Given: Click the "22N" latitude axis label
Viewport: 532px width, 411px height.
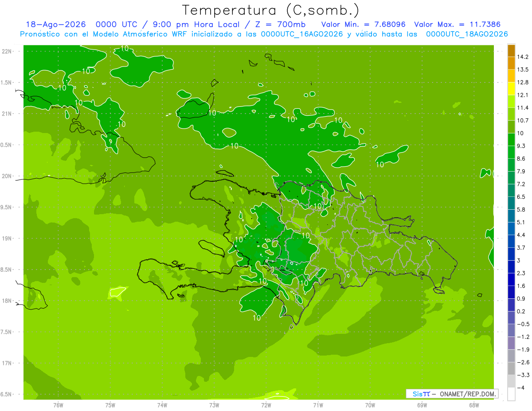Looking at the screenshot, I should point(7,51).
